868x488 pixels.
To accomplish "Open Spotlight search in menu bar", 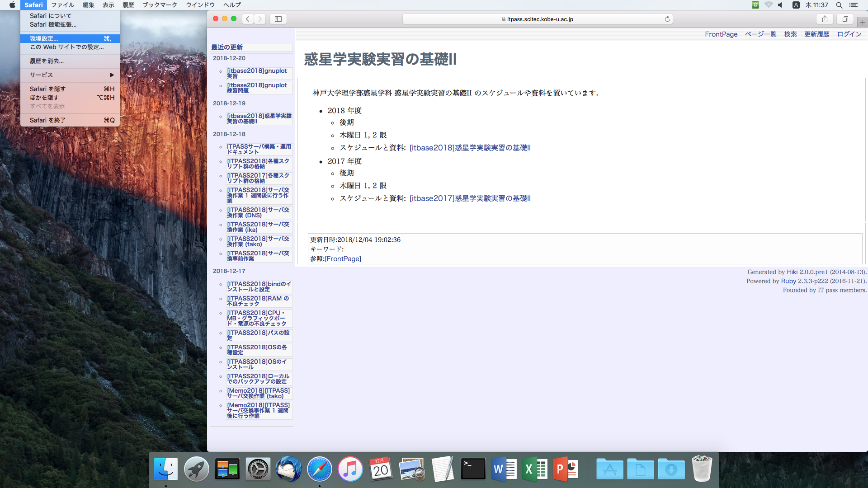I will click(x=839, y=5).
